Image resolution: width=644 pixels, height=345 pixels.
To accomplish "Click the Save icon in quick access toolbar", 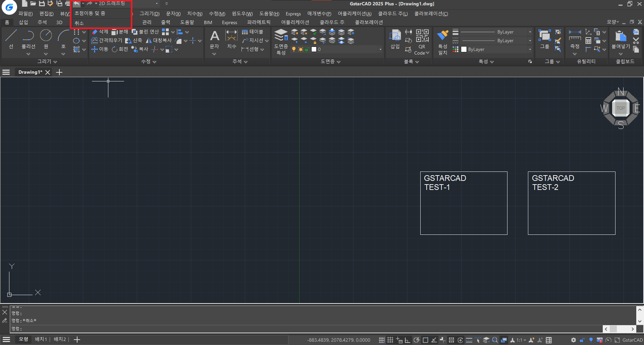I will [42, 4].
